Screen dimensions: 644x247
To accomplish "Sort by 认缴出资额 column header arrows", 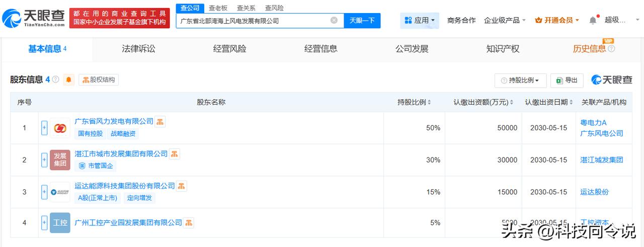I will [x=511, y=102].
